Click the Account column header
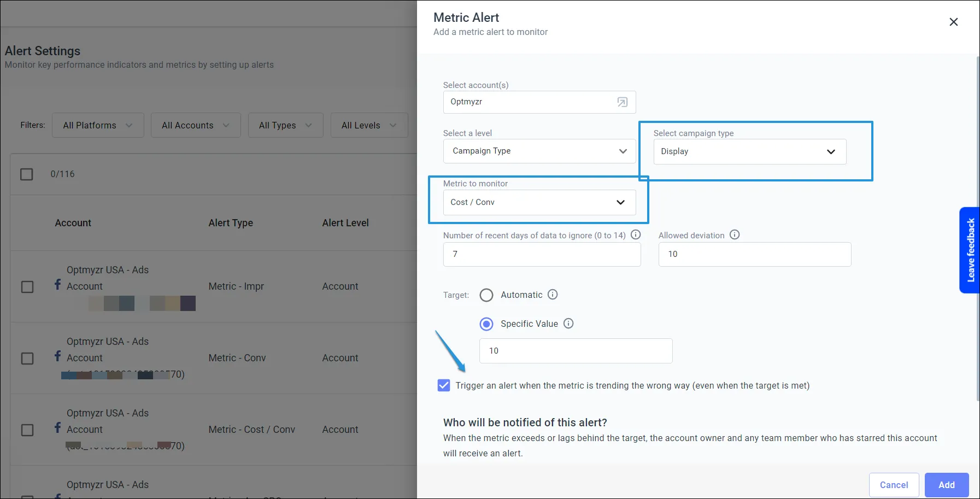The height and width of the screenshot is (499, 980). 73,223
